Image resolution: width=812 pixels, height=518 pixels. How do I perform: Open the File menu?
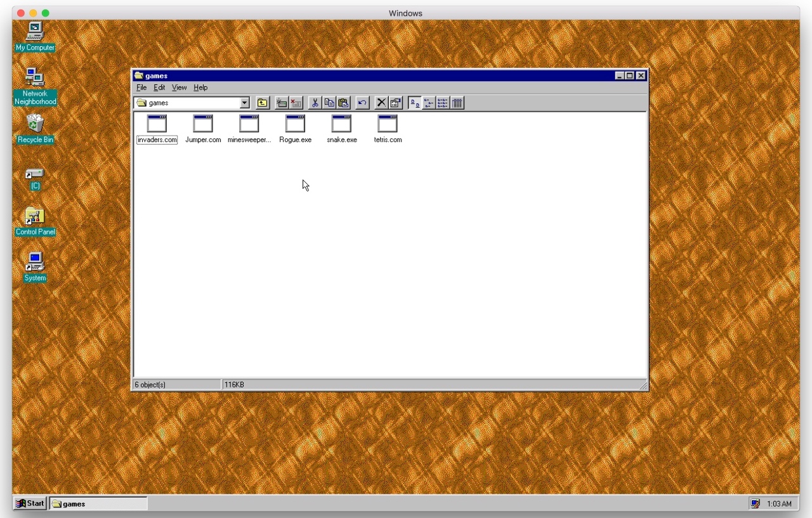click(x=141, y=87)
